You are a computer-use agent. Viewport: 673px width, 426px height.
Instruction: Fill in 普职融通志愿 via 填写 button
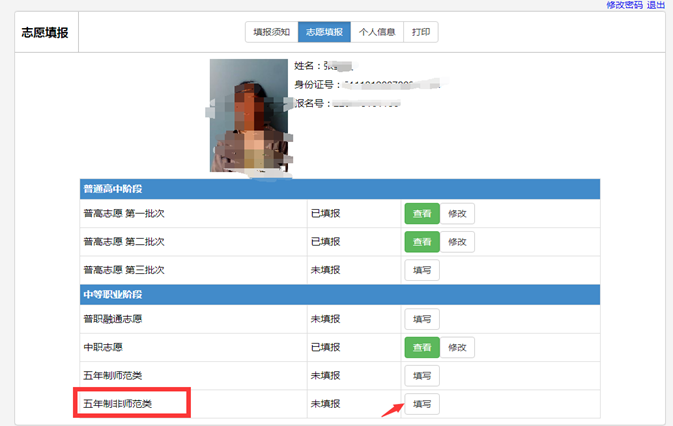click(421, 319)
